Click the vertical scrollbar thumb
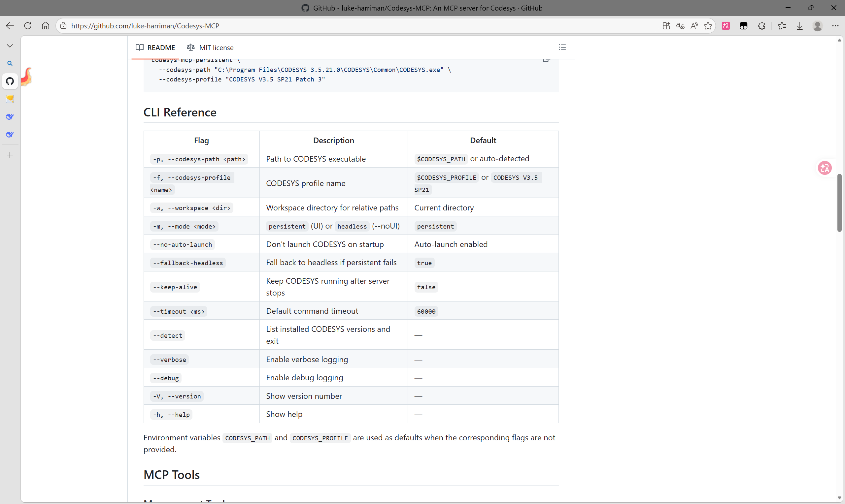Image resolution: width=845 pixels, height=504 pixels. (839, 203)
